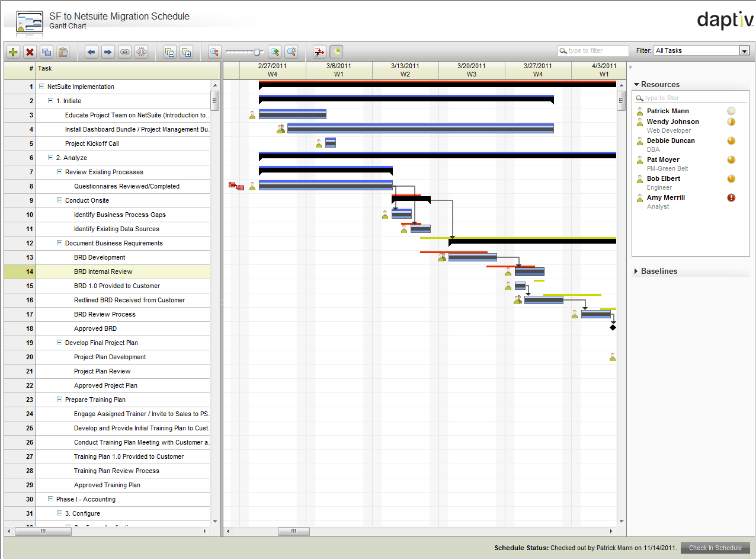Click Pat Moyer's allocation status icon

point(731,159)
